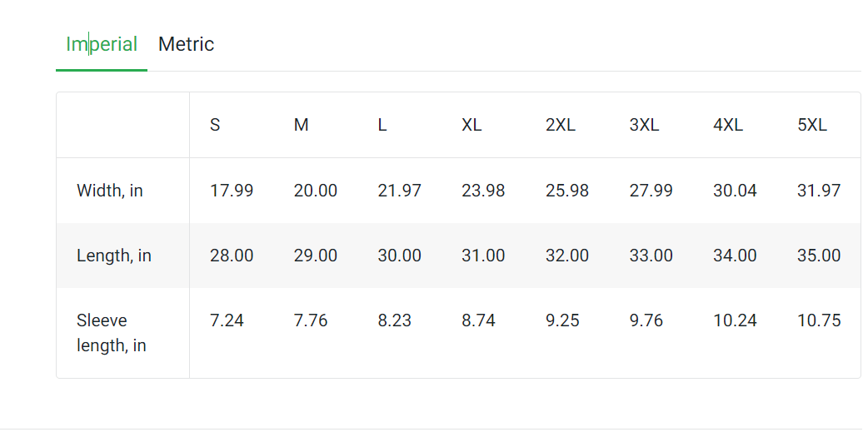868x432 pixels.
Task: Click the S size column header
Action: click(215, 126)
